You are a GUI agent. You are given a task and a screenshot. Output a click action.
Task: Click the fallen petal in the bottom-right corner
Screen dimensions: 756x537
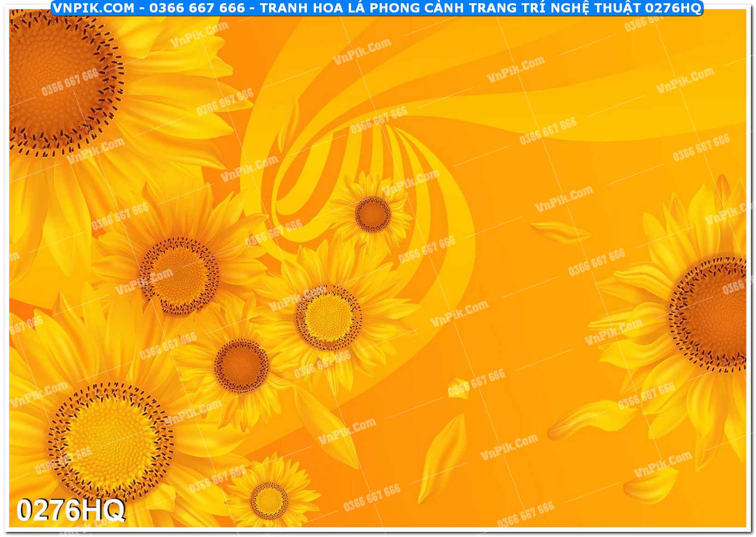(x=650, y=482)
